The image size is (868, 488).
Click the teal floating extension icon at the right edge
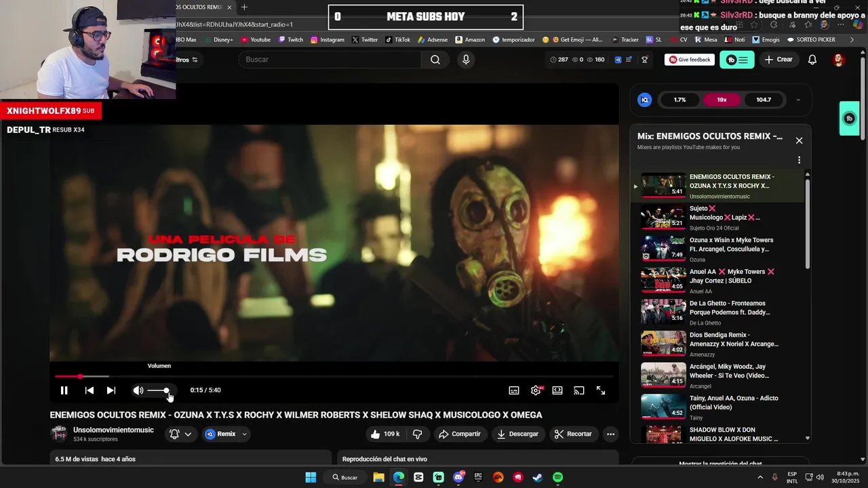pyautogui.click(x=849, y=119)
